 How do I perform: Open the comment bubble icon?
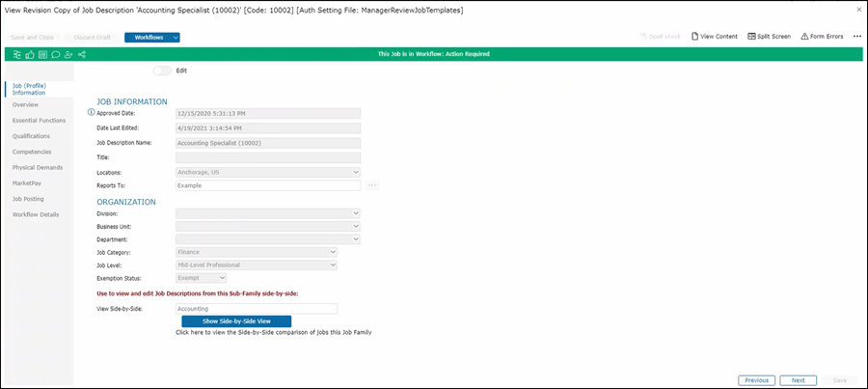[x=55, y=54]
